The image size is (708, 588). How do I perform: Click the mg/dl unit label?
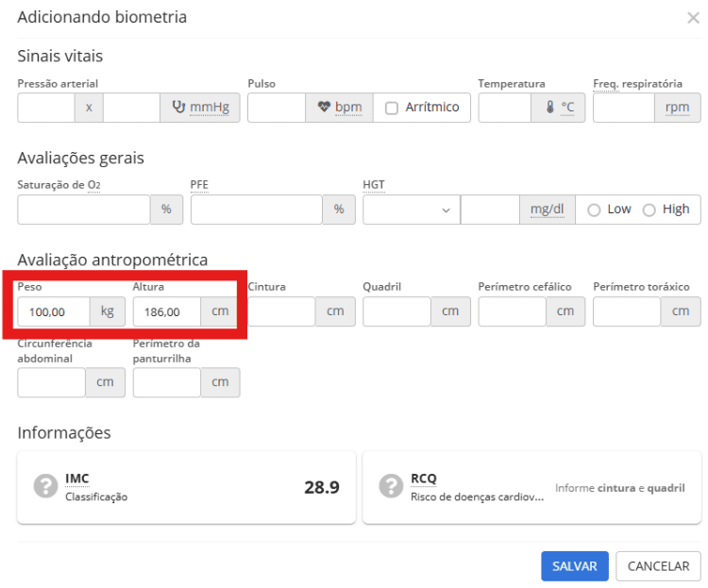(548, 210)
